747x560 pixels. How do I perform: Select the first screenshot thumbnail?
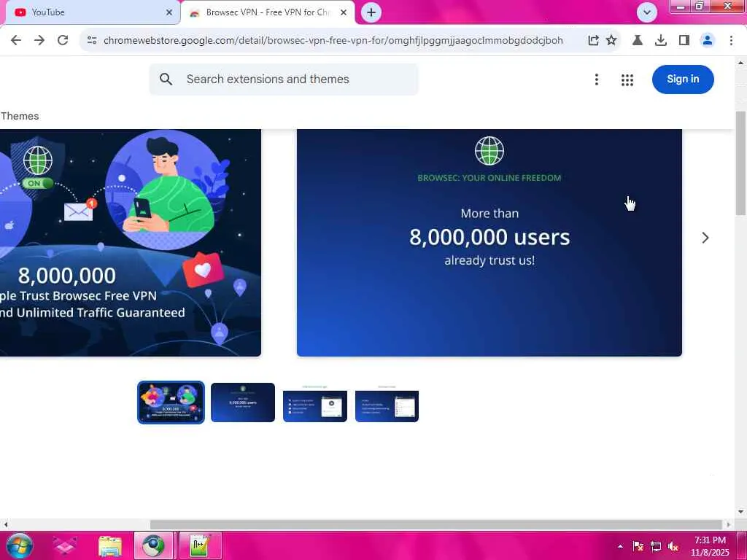171,402
